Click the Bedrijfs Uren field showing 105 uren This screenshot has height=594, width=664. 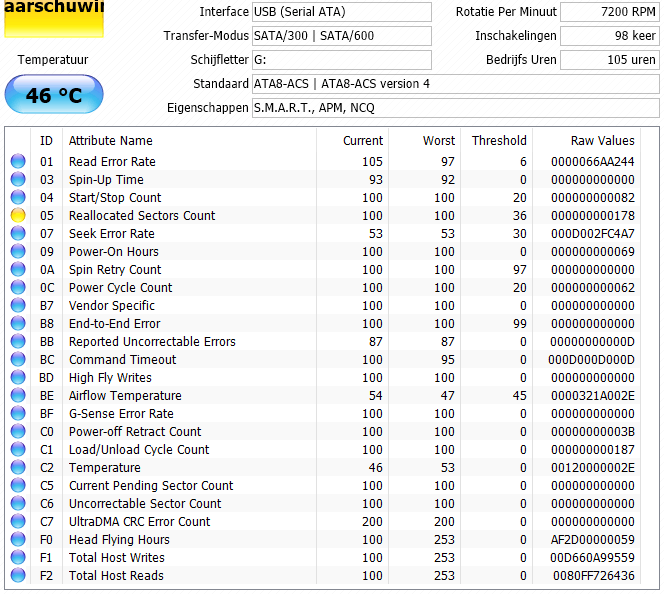610,60
